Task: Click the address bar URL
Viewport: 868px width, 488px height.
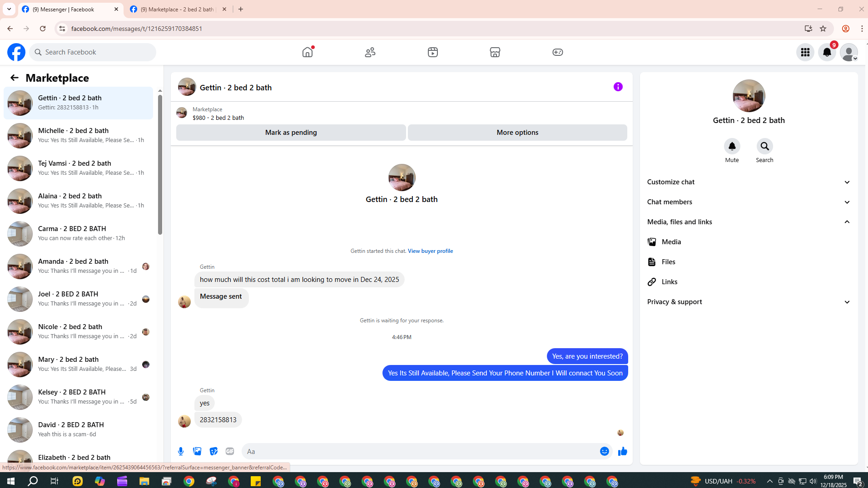Action: tap(137, 29)
